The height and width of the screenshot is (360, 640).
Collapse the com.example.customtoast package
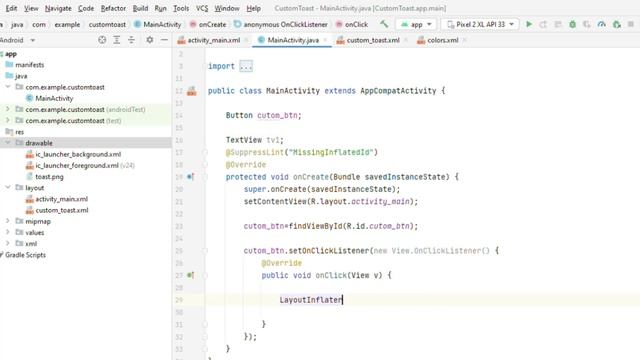8,87
